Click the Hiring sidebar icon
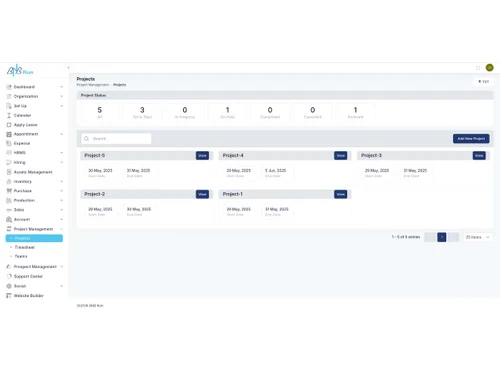The height and width of the screenshot is (375, 500). coord(9,162)
